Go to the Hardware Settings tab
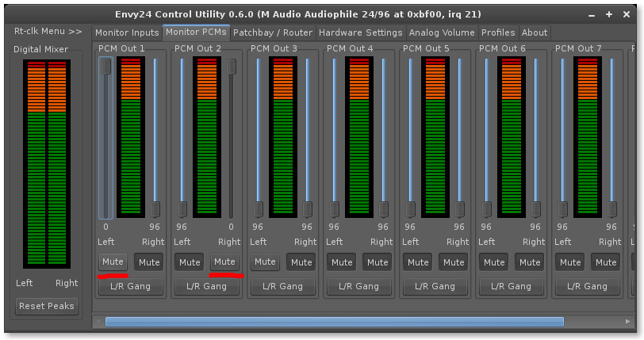 360,32
